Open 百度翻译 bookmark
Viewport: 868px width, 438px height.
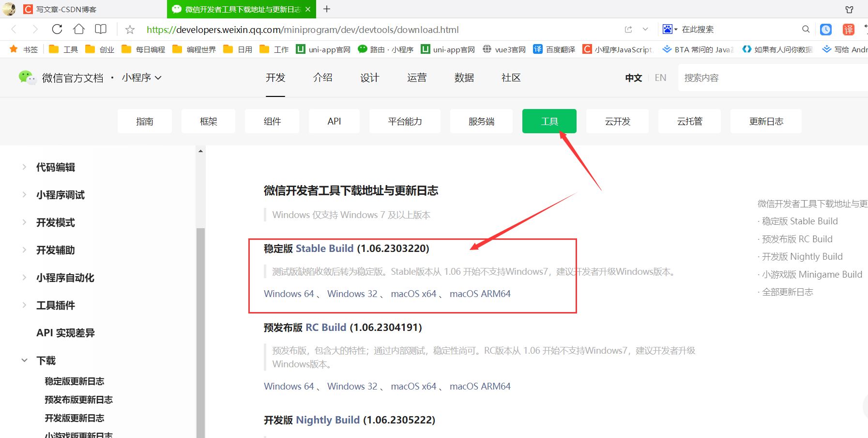click(x=554, y=49)
